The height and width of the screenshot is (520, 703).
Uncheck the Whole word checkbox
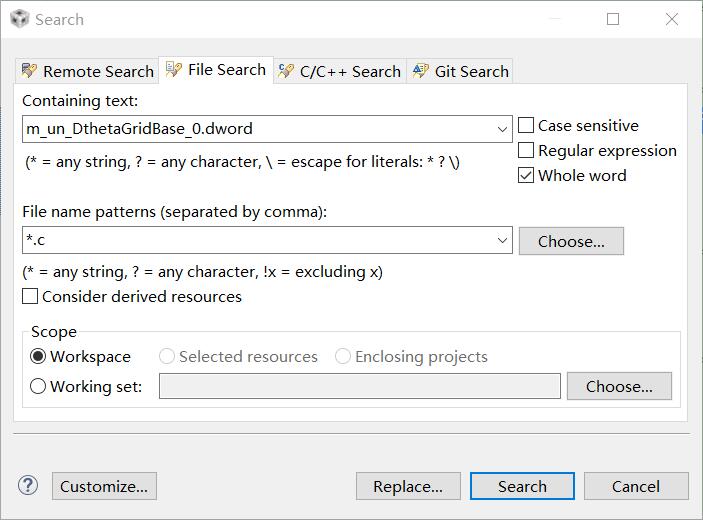click(x=526, y=176)
